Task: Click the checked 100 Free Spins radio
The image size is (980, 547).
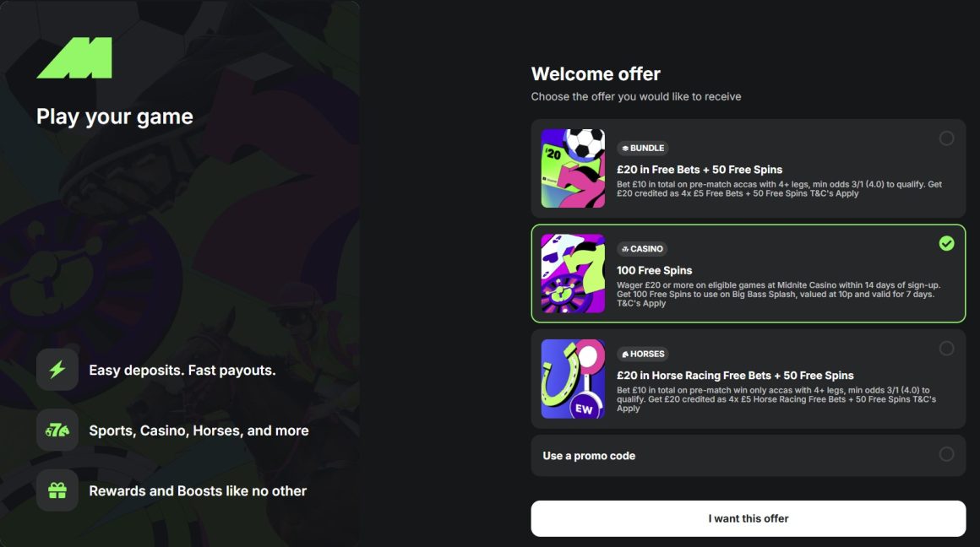Action: click(x=946, y=243)
